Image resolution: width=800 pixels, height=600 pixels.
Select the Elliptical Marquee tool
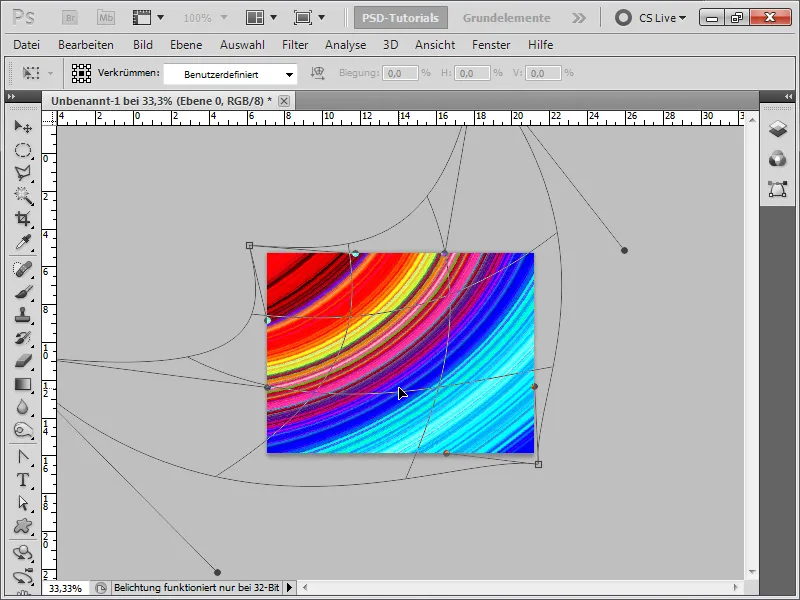tap(23, 150)
